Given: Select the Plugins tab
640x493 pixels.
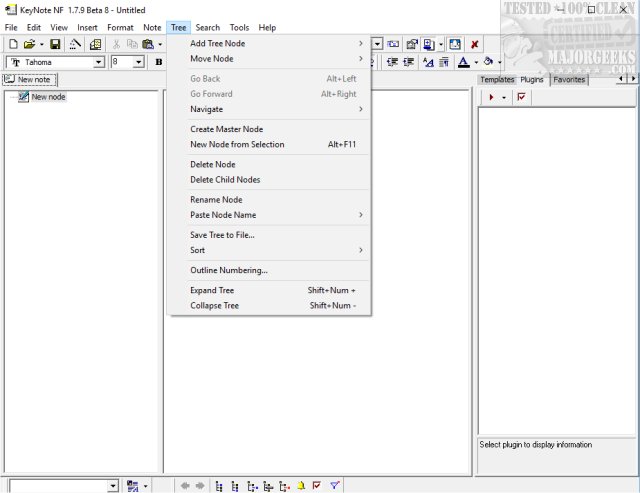Looking at the screenshot, I should (x=532, y=80).
